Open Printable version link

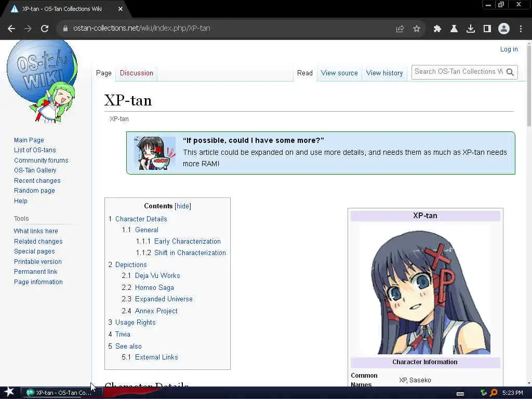click(x=37, y=262)
